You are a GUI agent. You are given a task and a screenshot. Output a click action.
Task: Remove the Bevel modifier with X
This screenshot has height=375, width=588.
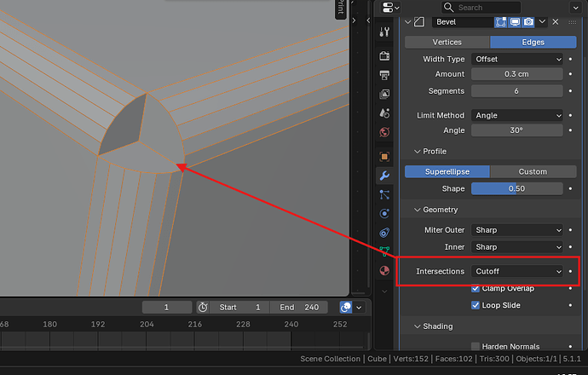coord(556,22)
